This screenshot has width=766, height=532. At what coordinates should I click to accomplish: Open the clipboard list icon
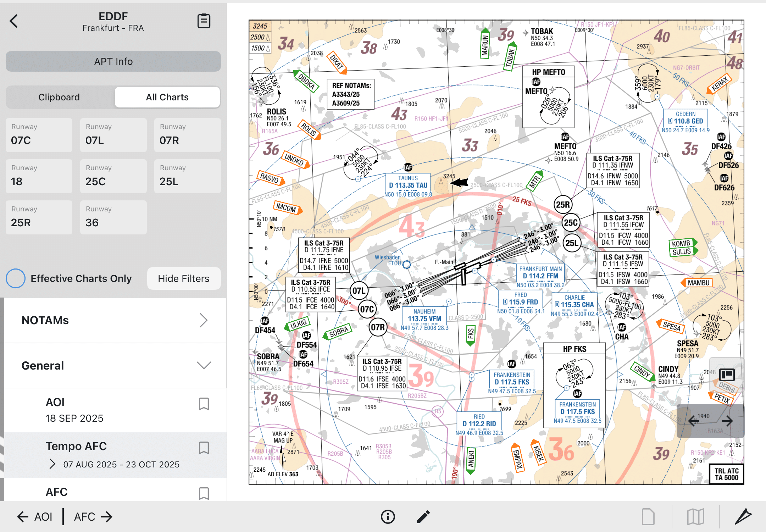coord(204,21)
